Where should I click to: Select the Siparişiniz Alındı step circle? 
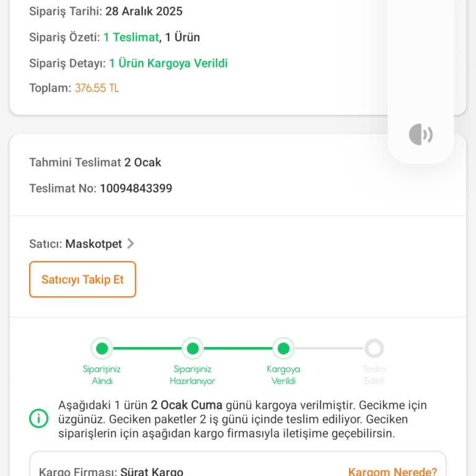click(x=102, y=348)
